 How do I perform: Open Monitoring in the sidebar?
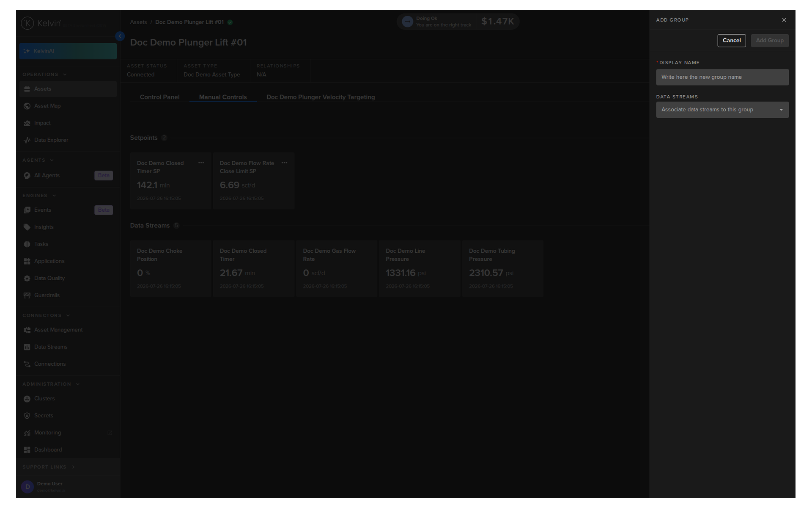pyautogui.click(x=68, y=433)
